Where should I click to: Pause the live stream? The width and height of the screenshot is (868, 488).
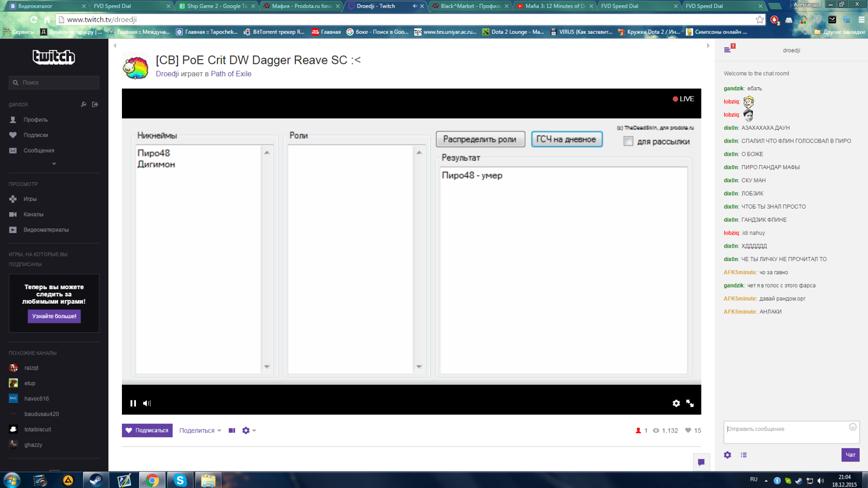pyautogui.click(x=133, y=403)
